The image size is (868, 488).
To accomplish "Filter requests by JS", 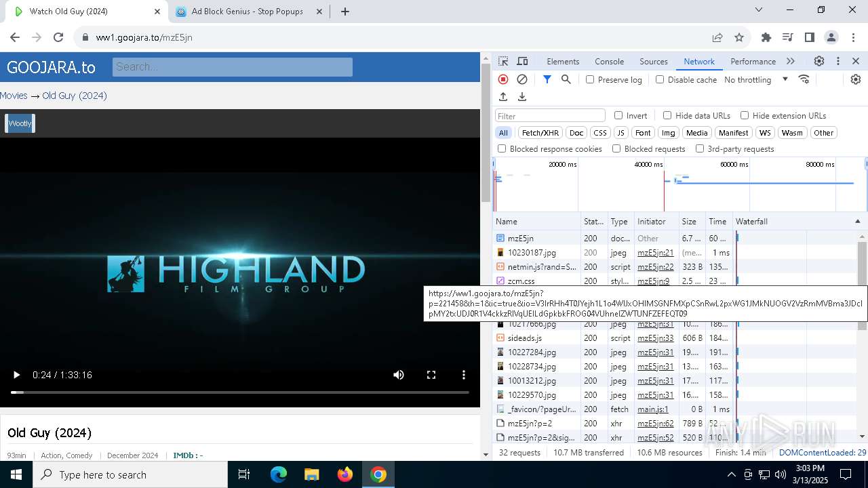I will pyautogui.click(x=620, y=133).
